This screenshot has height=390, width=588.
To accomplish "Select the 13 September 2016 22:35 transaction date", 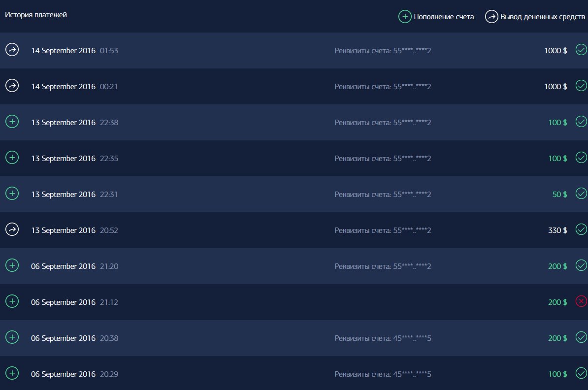I will tap(63, 159).
